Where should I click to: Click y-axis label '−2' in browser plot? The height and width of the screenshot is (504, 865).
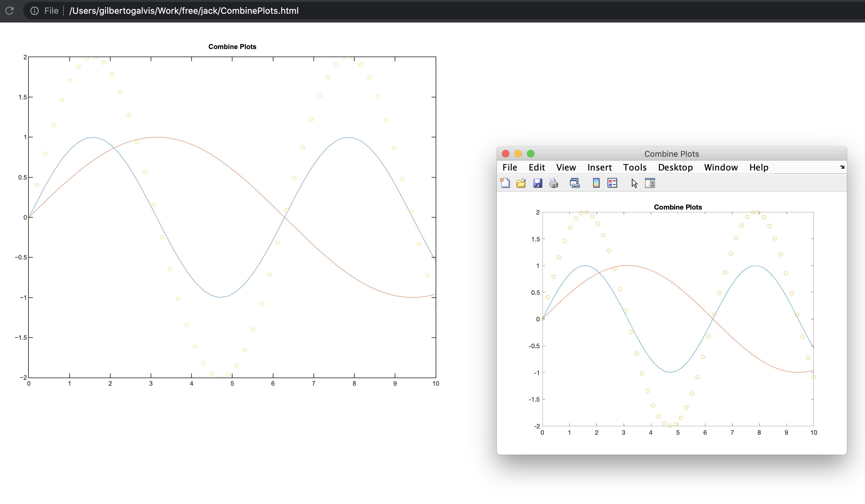23,378
